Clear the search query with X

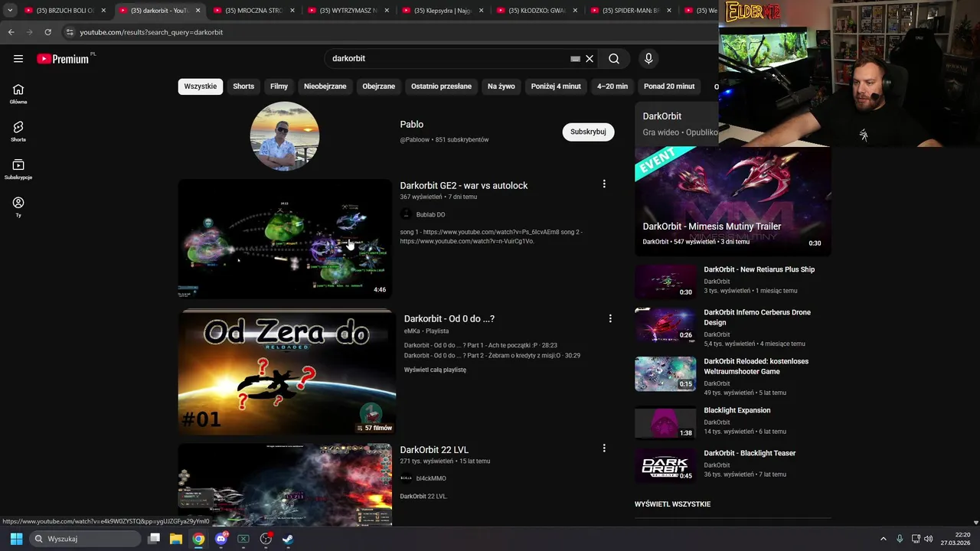(x=590, y=58)
